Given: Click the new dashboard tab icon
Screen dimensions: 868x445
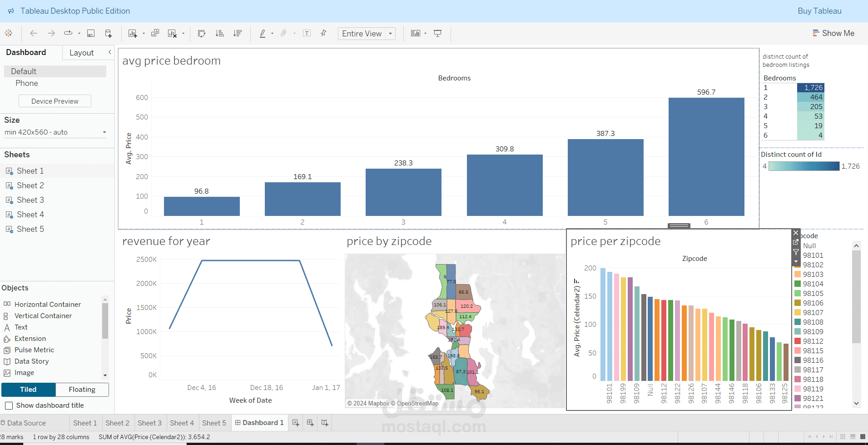Looking at the screenshot, I should pos(310,423).
